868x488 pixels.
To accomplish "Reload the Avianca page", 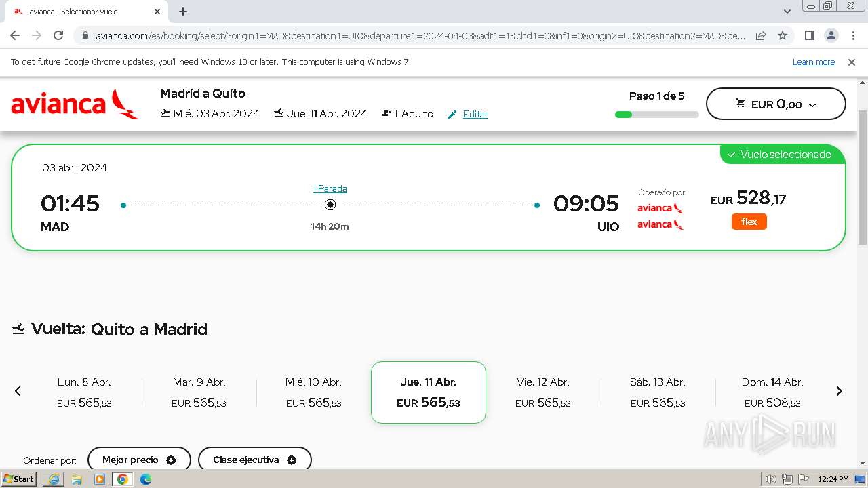I will pos(58,35).
